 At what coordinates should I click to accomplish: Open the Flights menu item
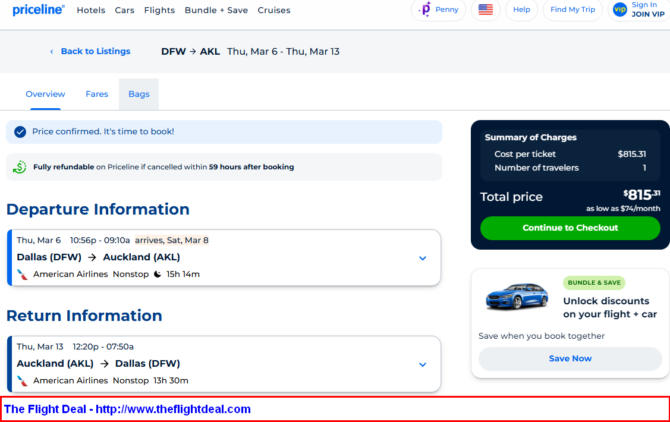click(x=159, y=10)
